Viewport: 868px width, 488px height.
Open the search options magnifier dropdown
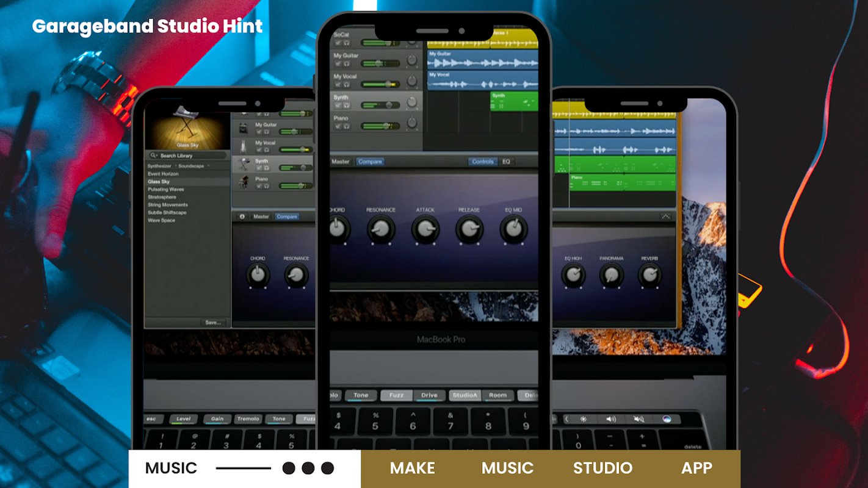pos(154,156)
